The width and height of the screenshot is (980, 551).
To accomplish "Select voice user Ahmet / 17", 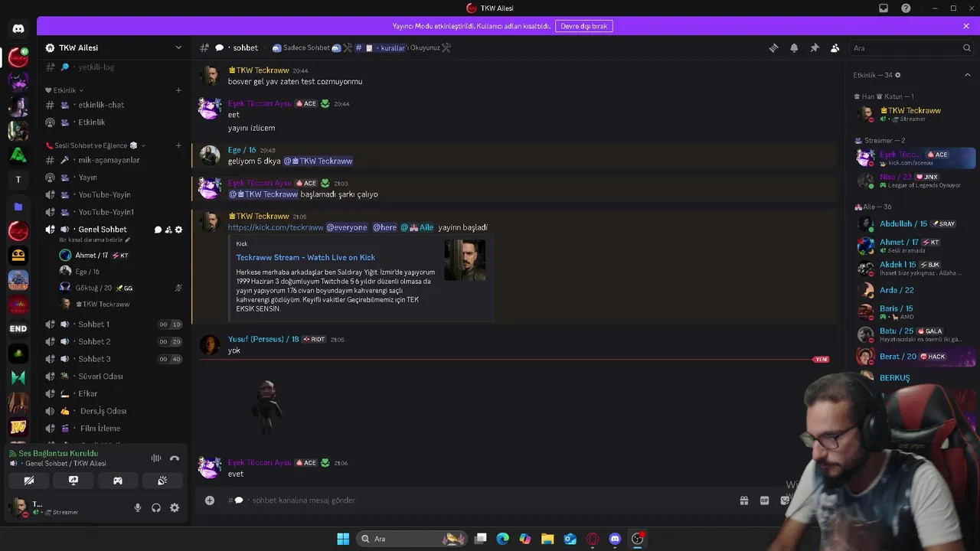I will click(x=121, y=255).
